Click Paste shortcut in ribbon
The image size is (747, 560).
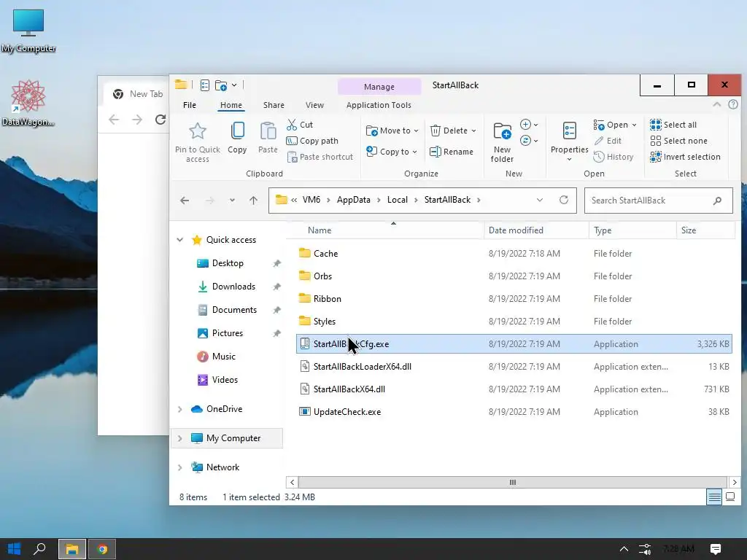pyautogui.click(x=320, y=157)
